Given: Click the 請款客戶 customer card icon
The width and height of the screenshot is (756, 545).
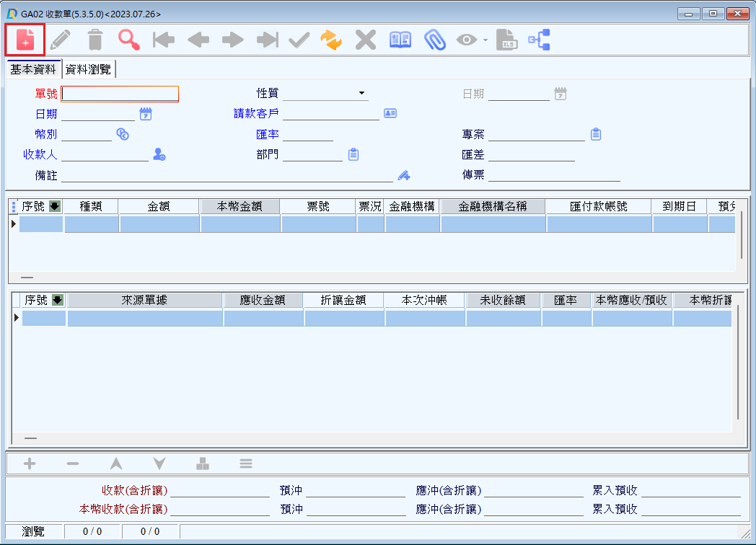Looking at the screenshot, I should pyautogui.click(x=390, y=114).
